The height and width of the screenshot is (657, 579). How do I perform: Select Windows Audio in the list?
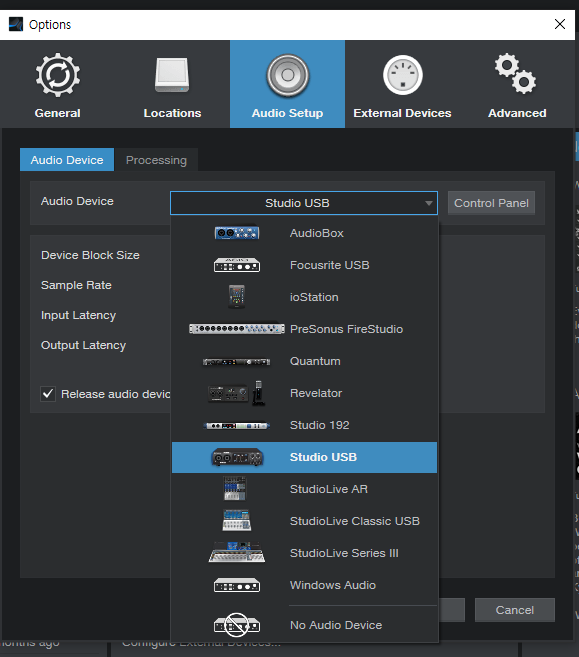pos(304,585)
